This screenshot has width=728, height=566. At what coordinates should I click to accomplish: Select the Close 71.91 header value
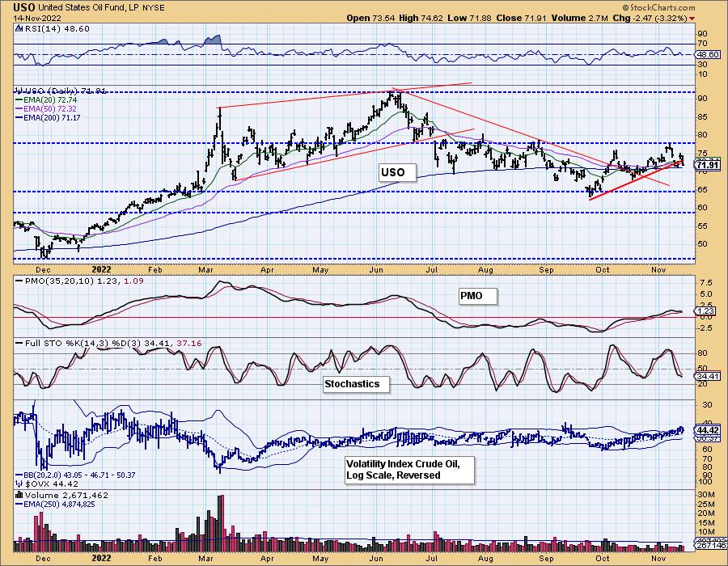coord(522,18)
